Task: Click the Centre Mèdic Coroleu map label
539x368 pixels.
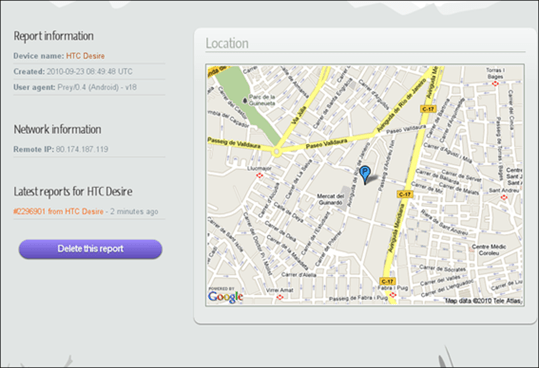Action: click(489, 250)
